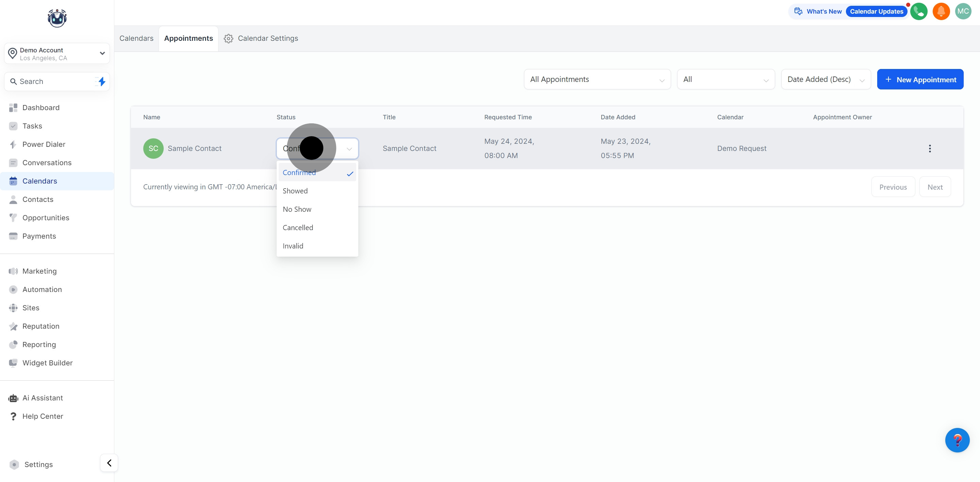
Task: Open the orange notifications bell
Action: 941,12
